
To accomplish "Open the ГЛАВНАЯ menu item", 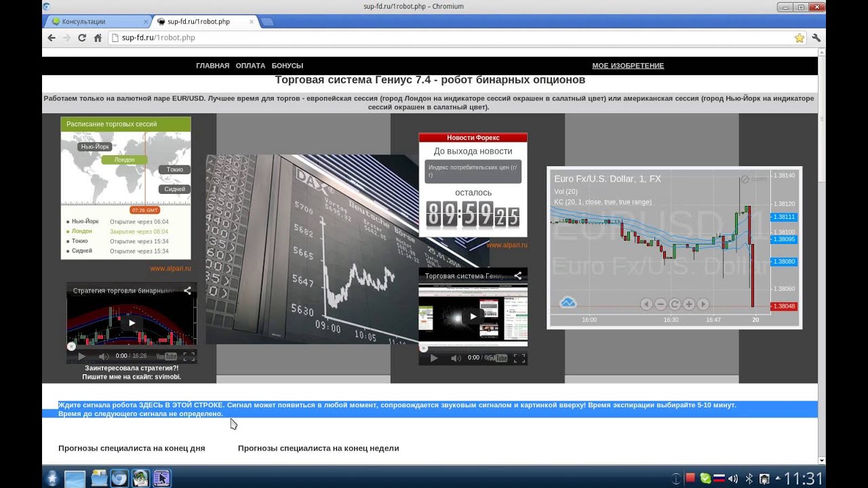I will (212, 66).
